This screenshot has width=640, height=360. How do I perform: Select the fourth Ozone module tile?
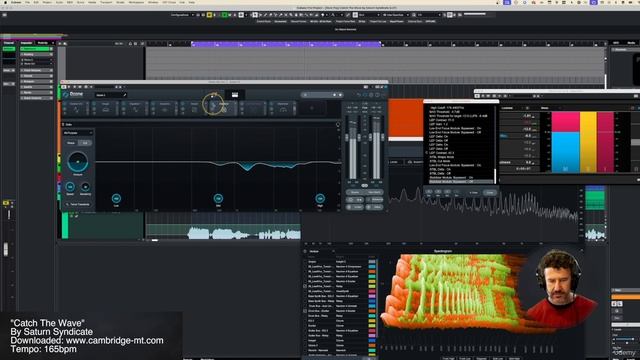pyautogui.click(x=164, y=108)
